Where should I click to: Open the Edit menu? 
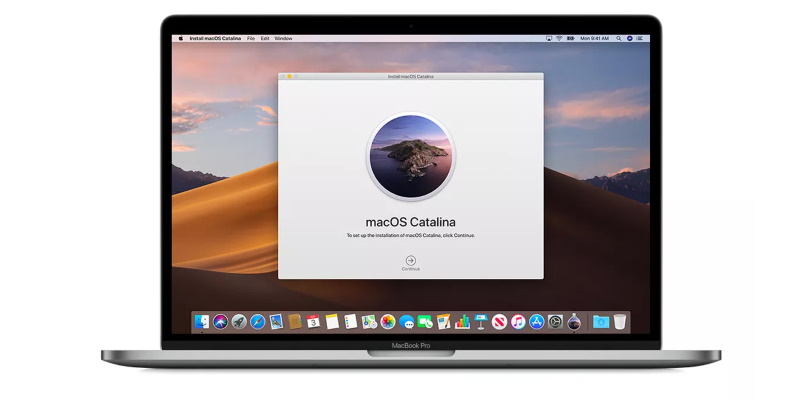click(x=265, y=38)
